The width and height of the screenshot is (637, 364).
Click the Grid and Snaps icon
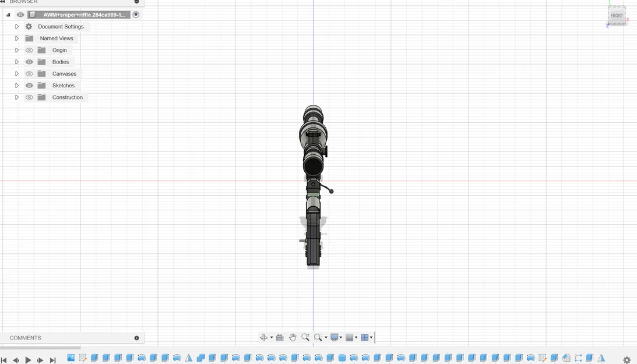350,337
